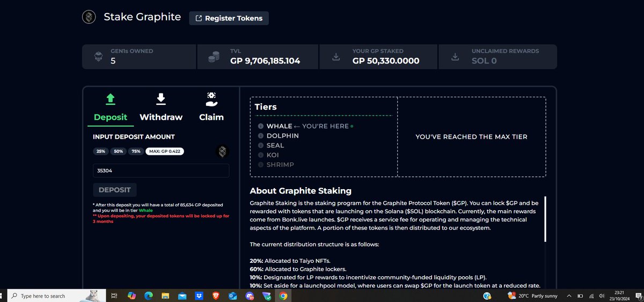This screenshot has width=644, height=302.
Task: Click the DEPOSIT button
Action: coord(115,190)
